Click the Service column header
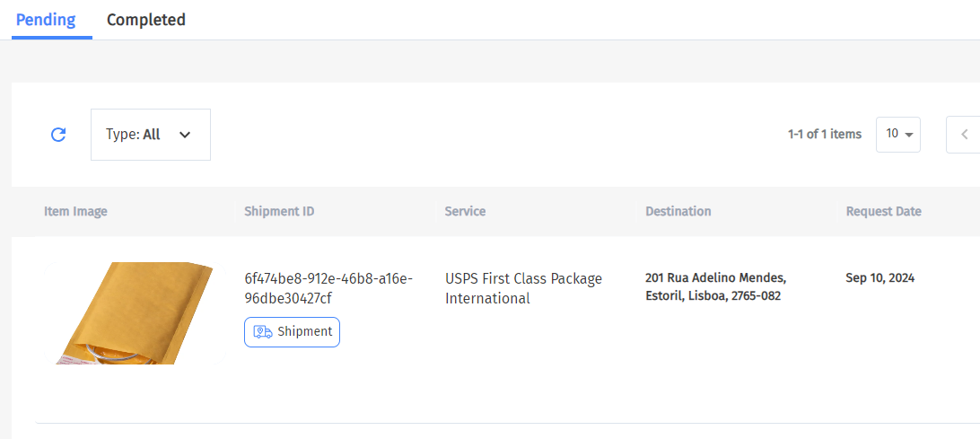 (x=465, y=212)
